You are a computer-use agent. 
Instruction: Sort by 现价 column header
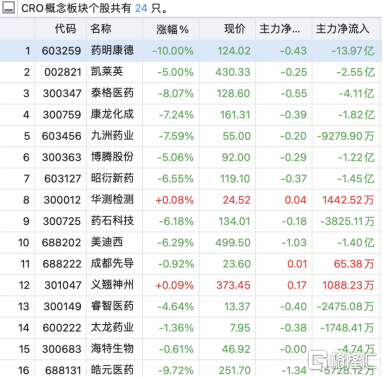(235, 29)
